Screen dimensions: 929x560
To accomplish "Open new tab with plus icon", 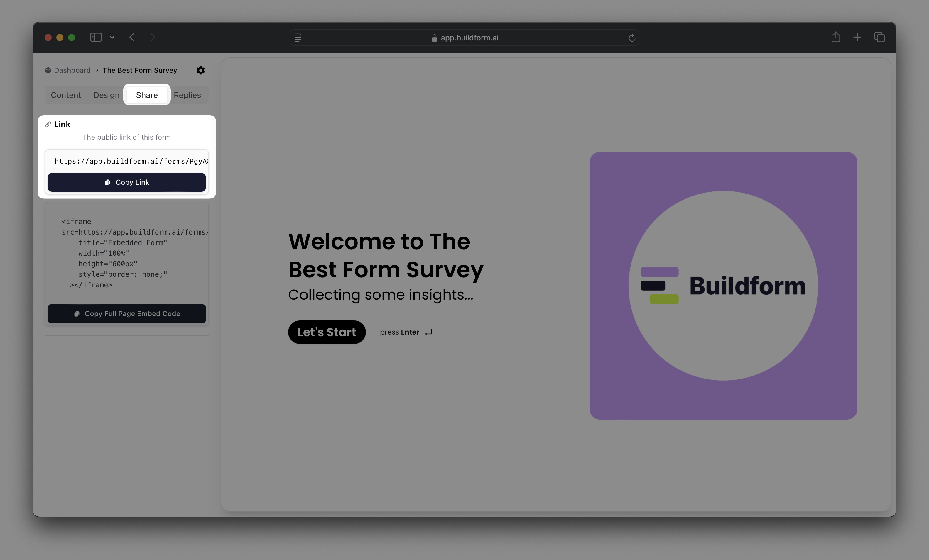I will [857, 37].
